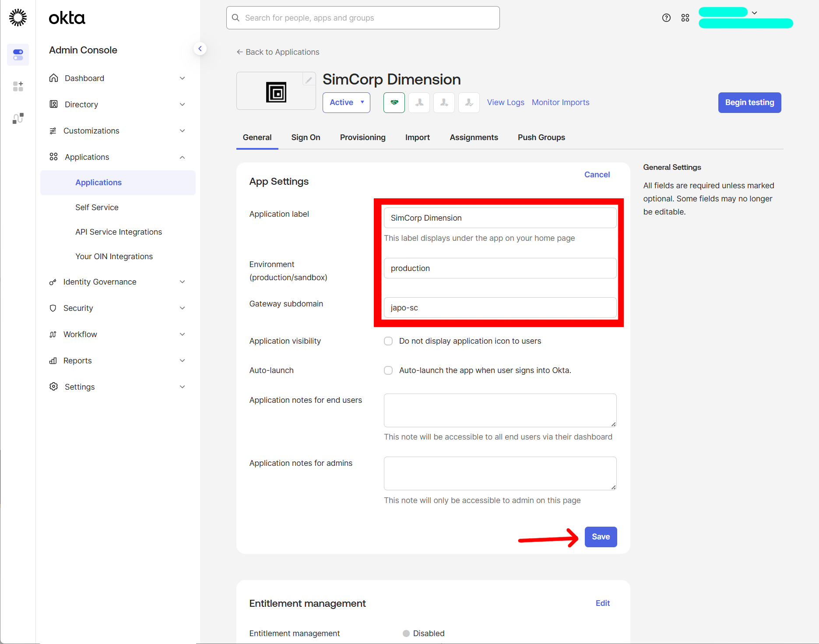Select the toggle-style icon in left rail
Image resolution: width=819 pixels, height=644 pixels.
click(18, 55)
